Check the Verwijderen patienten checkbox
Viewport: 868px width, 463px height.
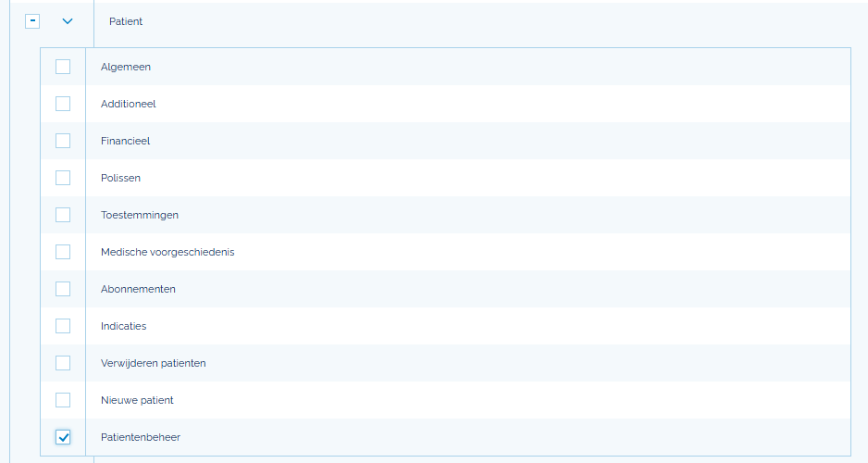click(x=63, y=363)
